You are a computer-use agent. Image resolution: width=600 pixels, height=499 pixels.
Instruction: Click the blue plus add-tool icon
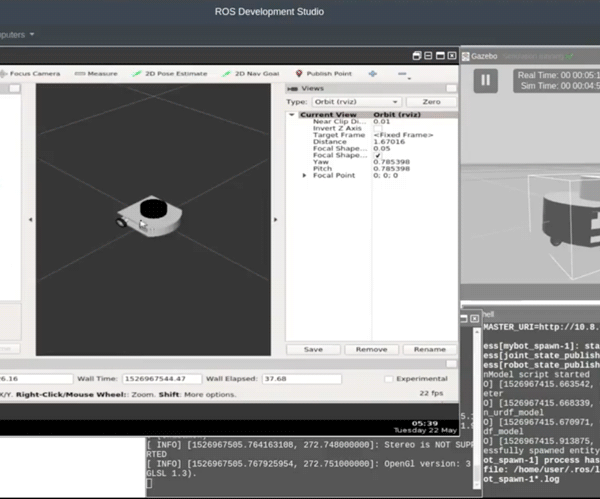pos(373,73)
